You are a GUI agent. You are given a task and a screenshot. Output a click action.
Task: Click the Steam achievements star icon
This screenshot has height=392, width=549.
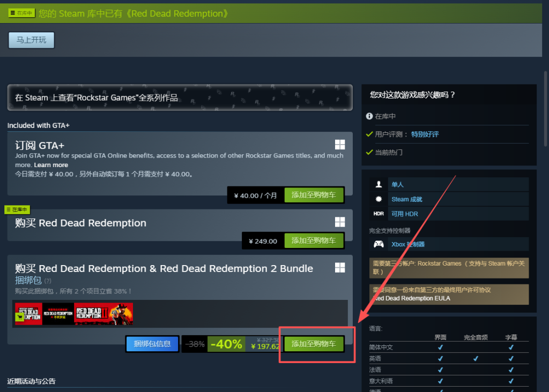(379, 199)
